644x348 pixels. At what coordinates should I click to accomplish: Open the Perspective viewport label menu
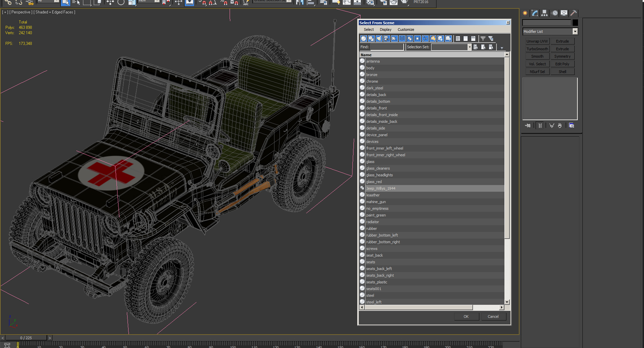click(x=21, y=12)
